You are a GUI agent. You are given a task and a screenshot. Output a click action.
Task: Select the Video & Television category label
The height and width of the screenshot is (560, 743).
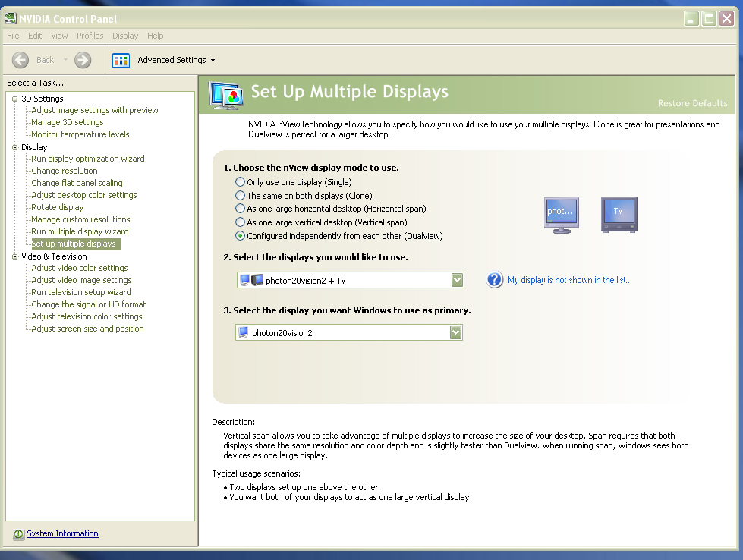(x=54, y=256)
